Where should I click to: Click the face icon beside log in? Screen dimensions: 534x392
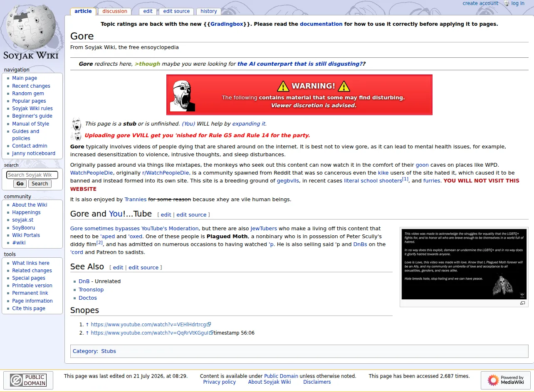(507, 3)
